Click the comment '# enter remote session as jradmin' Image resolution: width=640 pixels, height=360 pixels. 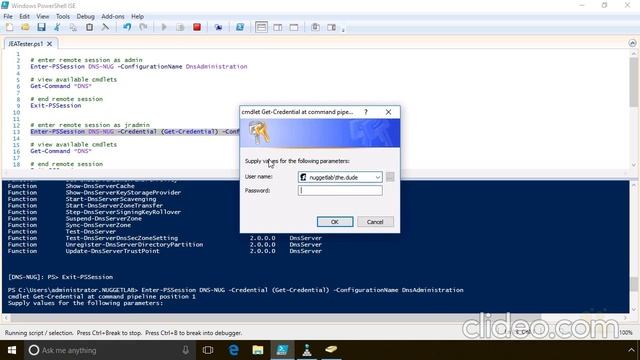point(90,125)
